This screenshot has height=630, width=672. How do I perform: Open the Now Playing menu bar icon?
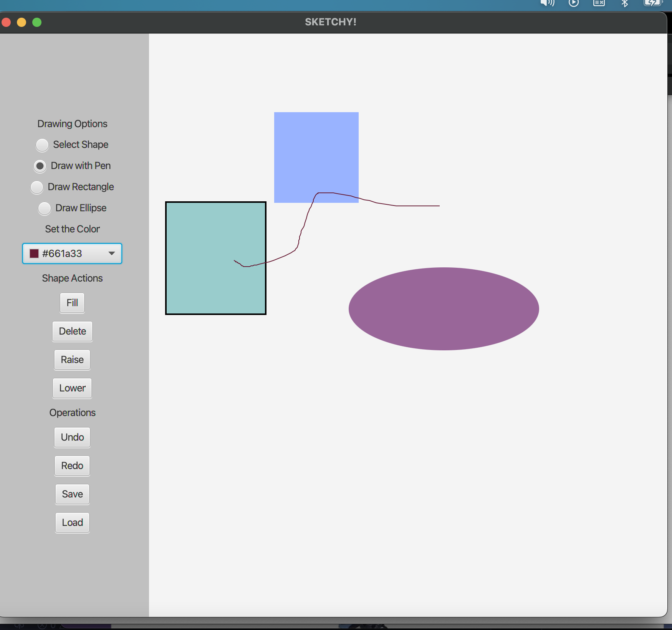[x=573, y=3]
